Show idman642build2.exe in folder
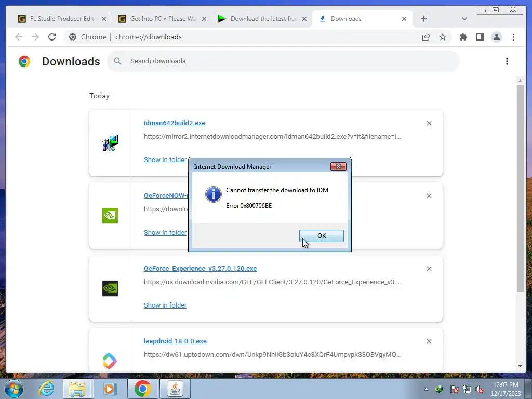This screenshot has width=532, height=399. tap(165, 160)
